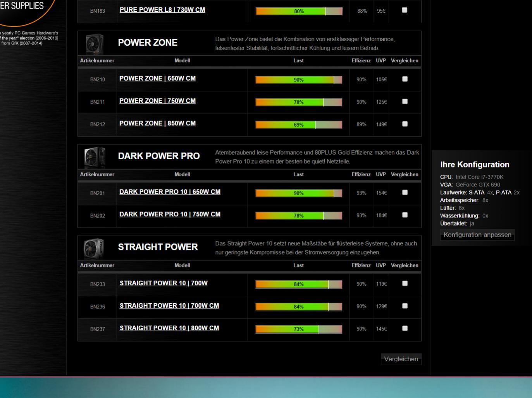The height and width of the screenshot is (398, 532).
Task: Click article number BN211
Action: click(x=98, y=102)
